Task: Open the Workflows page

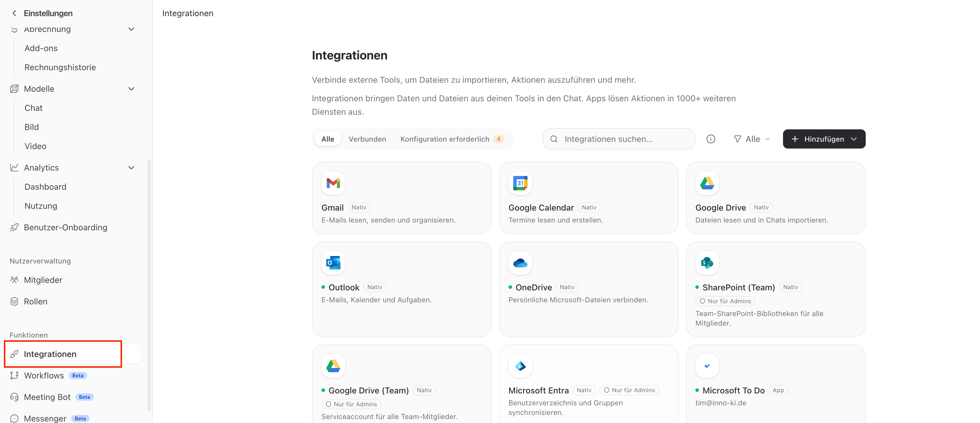Action: (44, 376)
